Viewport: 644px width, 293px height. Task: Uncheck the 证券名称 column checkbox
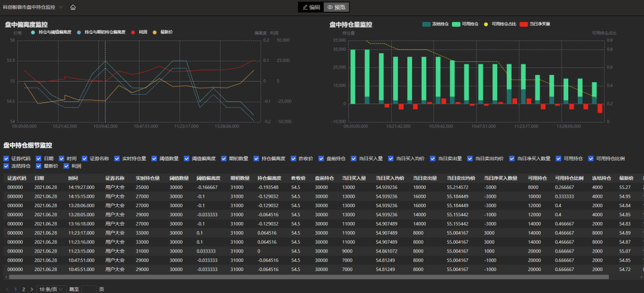pyautogui.click(x=85, y=158)
